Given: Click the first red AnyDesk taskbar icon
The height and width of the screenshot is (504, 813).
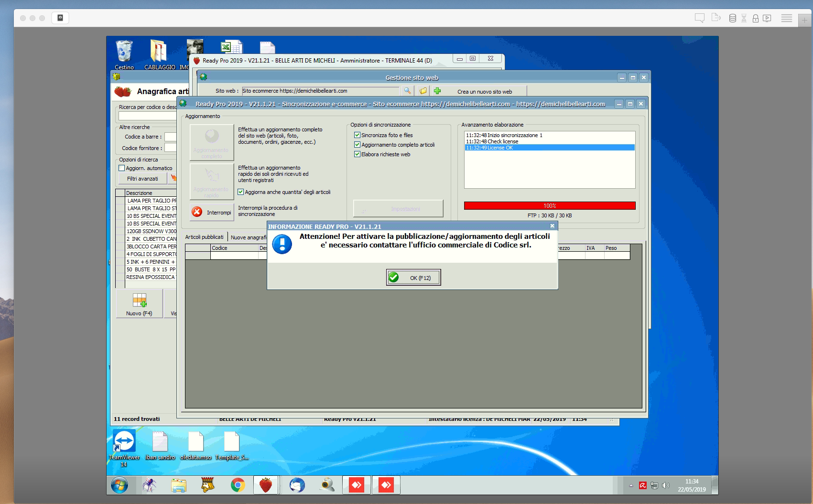Looking at the screenshot, I should point(357,485).
